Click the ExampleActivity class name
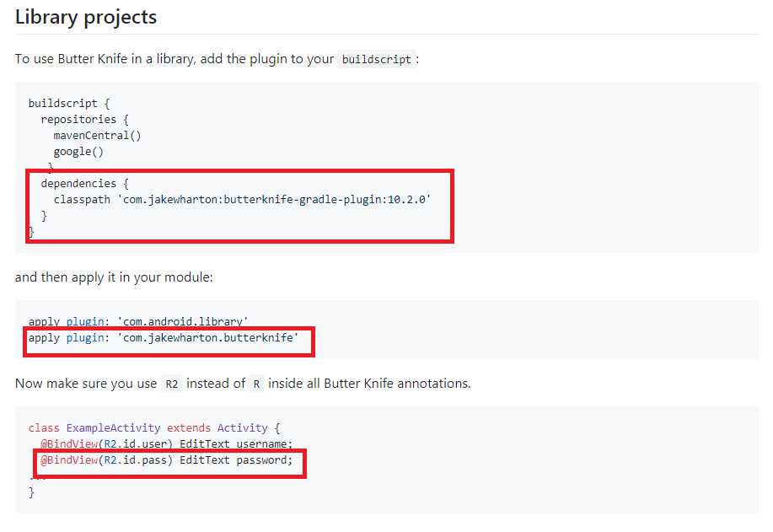This screenshot has height=532, width=773. 114,427
